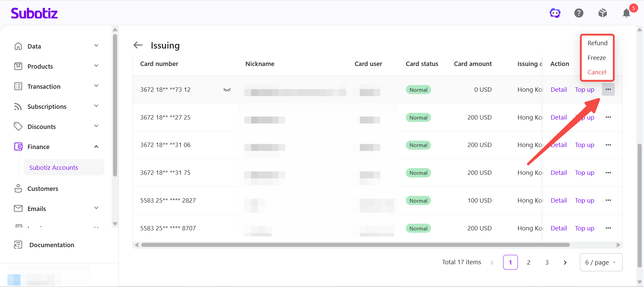Click the table scroll-right arrow
644x287 pixels.
click(618, 245)
